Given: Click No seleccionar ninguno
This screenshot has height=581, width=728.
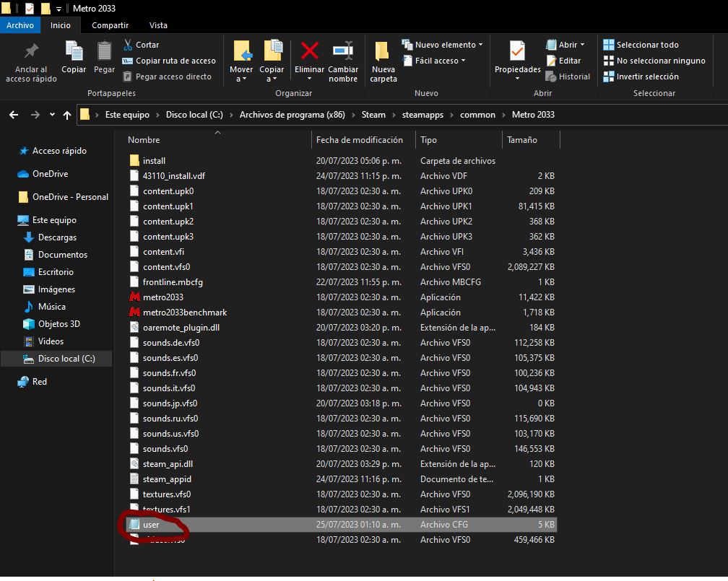Looking at the screenshot, I should (654, 61).
